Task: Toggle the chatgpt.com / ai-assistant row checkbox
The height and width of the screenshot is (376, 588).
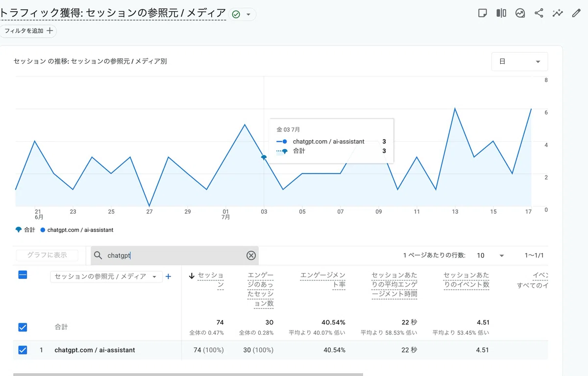Action: pyautogui.click(x=23, y=350)
